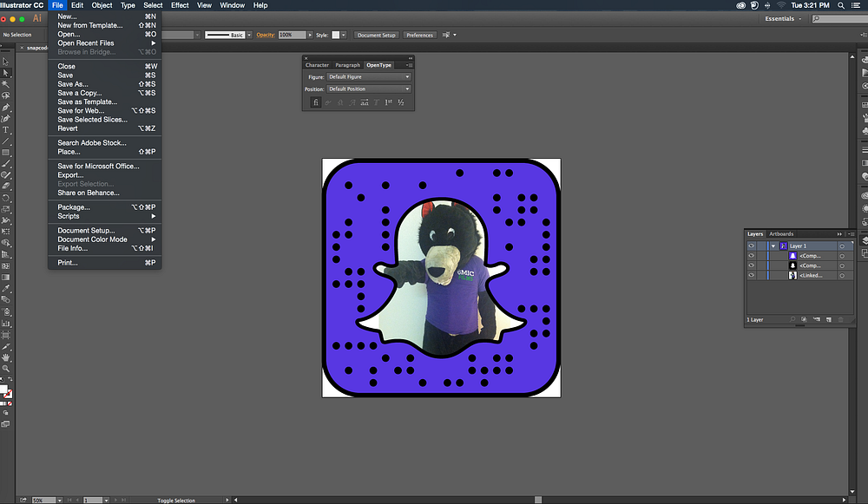Open the OpenType panel flyout menu
The image size is (868, 504).
click(x=409, y=65)
